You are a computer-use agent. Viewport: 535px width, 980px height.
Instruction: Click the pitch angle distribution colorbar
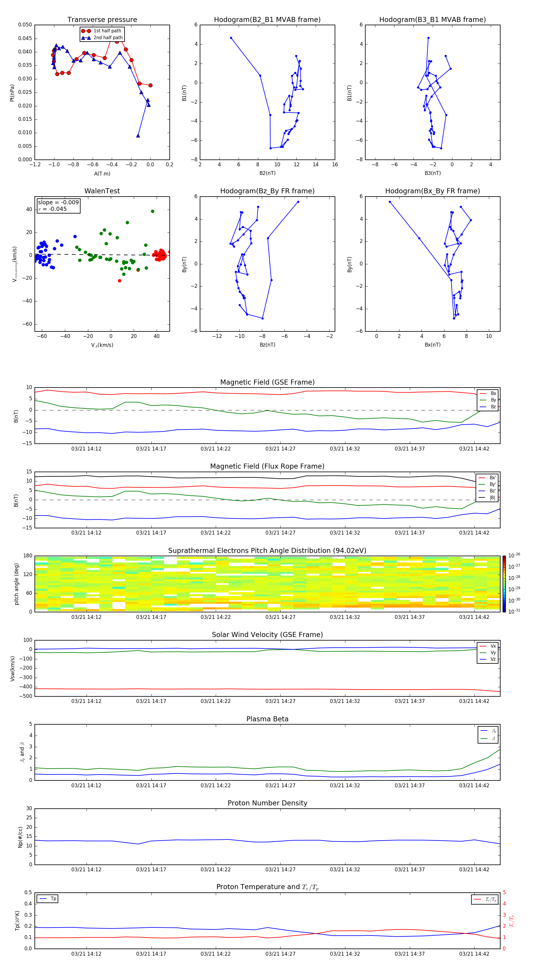[x=504, y=584]
